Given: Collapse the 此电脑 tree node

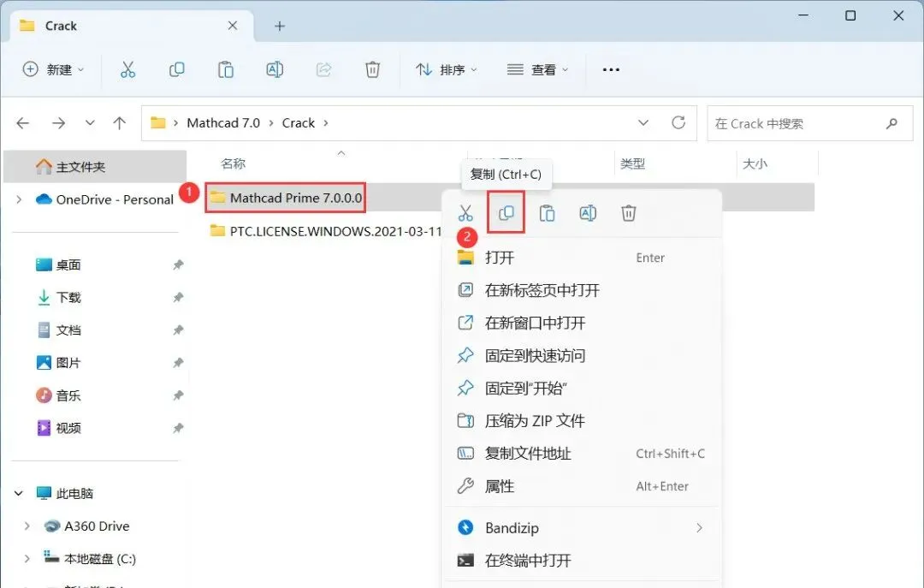Looking at the screenshot, I should pyautogui.click(x=18, y=493).
